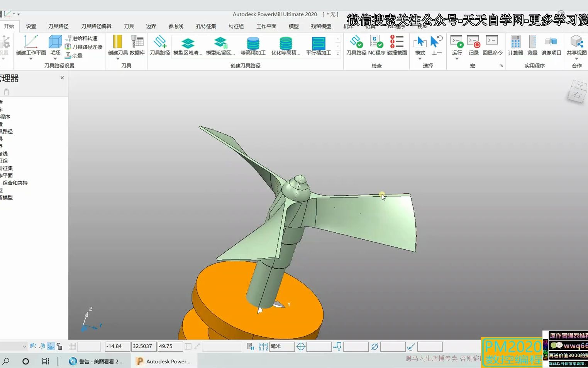
Task: Click the X coordinate field -14.84
Action: pos(117,346)
